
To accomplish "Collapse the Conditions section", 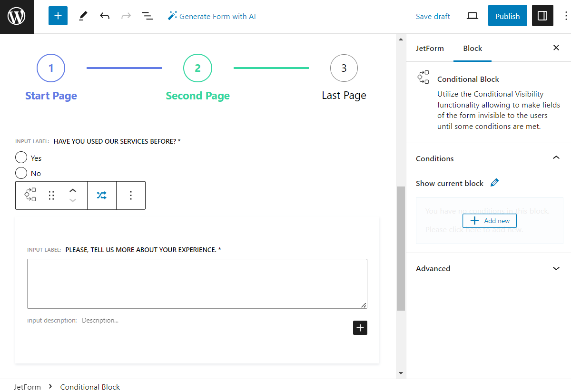I will pyautogui.click(x=556, y=157).
